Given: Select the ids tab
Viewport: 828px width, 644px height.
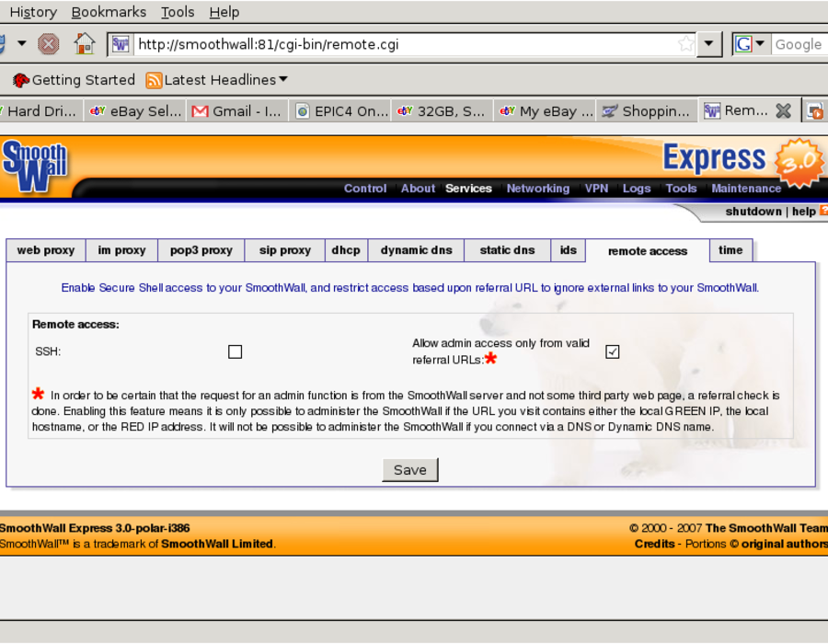Looking at the screenshot, I should [569, 250].
